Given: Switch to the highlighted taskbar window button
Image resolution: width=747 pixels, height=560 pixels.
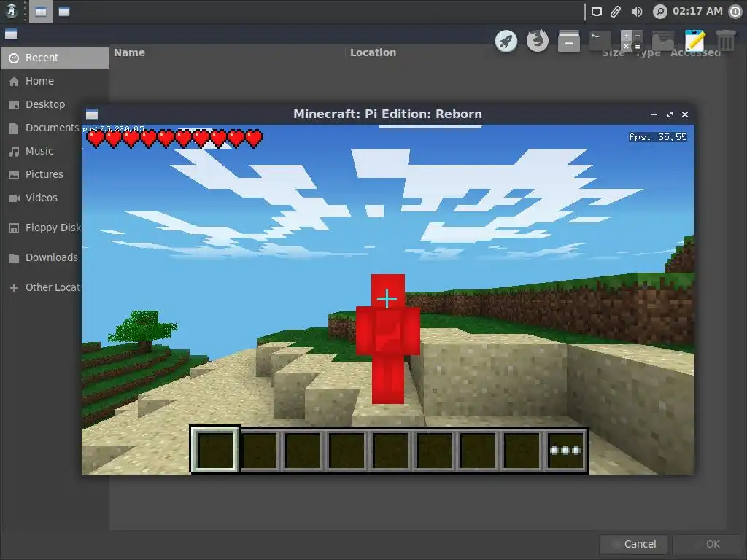Looking at the screenshot, I should pyautogui.click(x=41, y=12).
